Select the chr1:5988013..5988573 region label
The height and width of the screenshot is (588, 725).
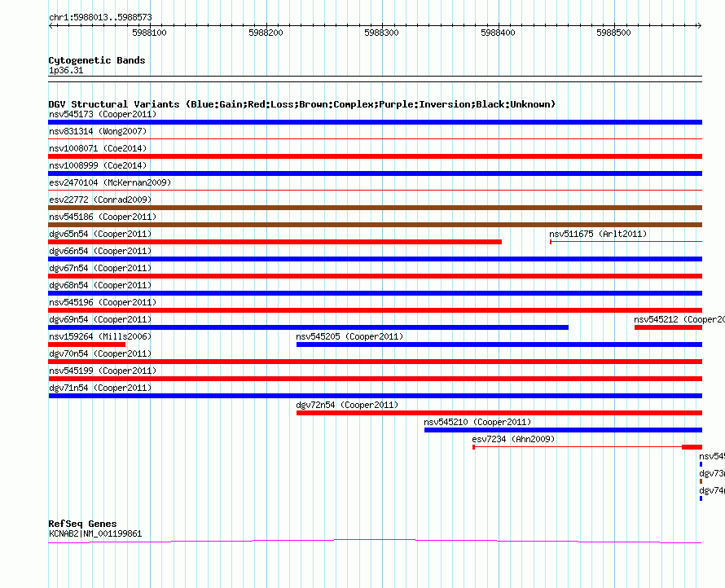(101, 16)
